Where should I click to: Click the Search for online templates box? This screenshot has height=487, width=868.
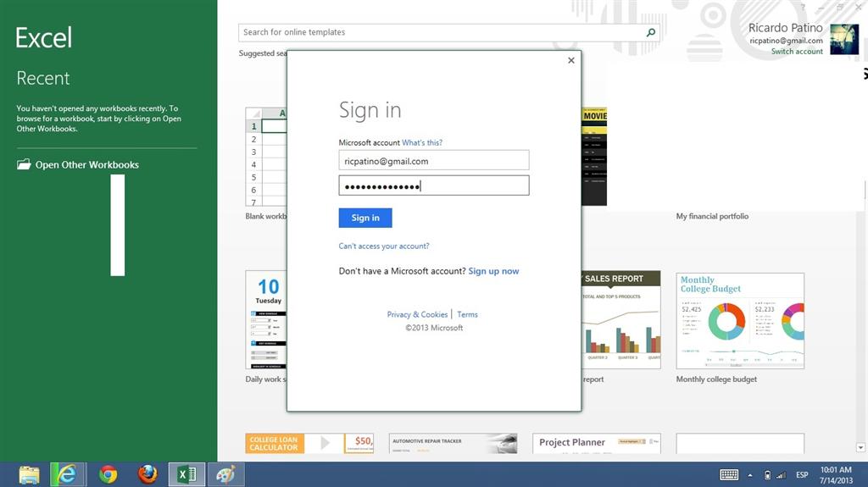click(x=449, y=32)
